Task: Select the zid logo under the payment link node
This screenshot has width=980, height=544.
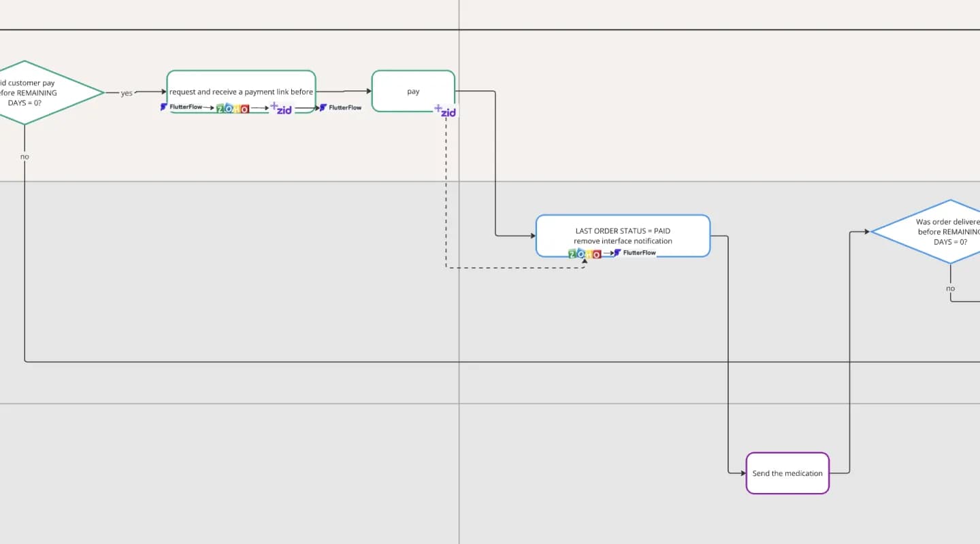Action: pos(281,108)
